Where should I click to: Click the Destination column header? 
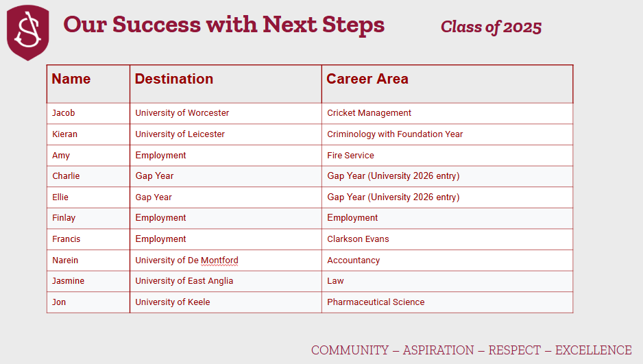(174, 80)
